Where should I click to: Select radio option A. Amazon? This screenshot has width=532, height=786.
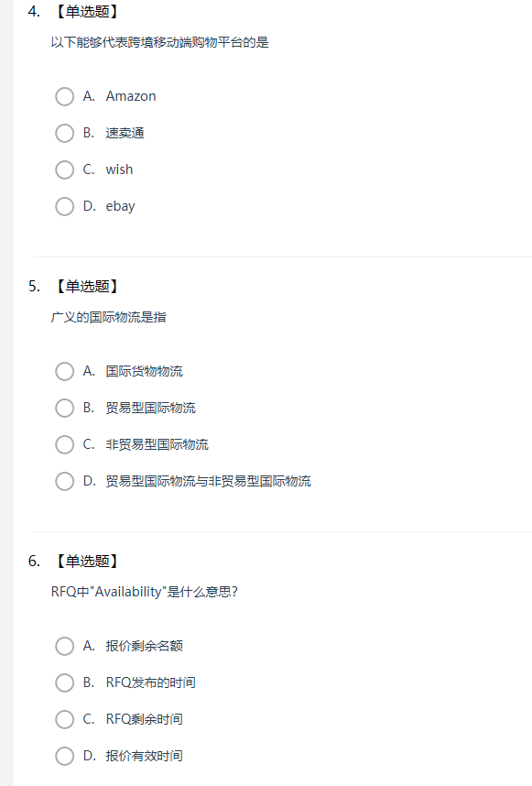coord(65,96)
